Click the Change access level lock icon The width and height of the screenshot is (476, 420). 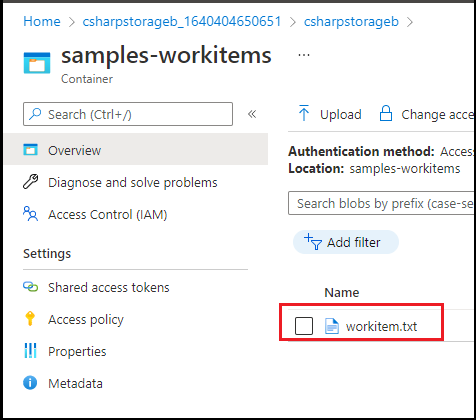pos(386,113)
